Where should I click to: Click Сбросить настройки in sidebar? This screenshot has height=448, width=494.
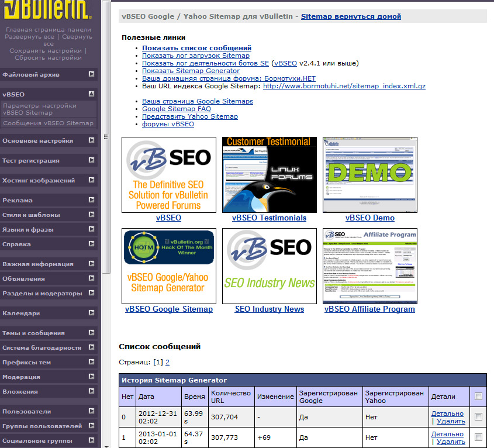click(x=48, y=58)
